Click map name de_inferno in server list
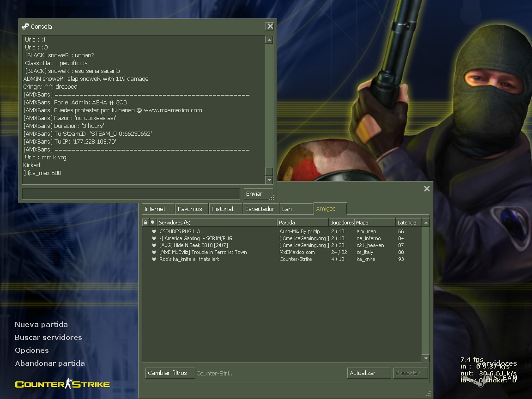532x399 pixels. [369, 238]
